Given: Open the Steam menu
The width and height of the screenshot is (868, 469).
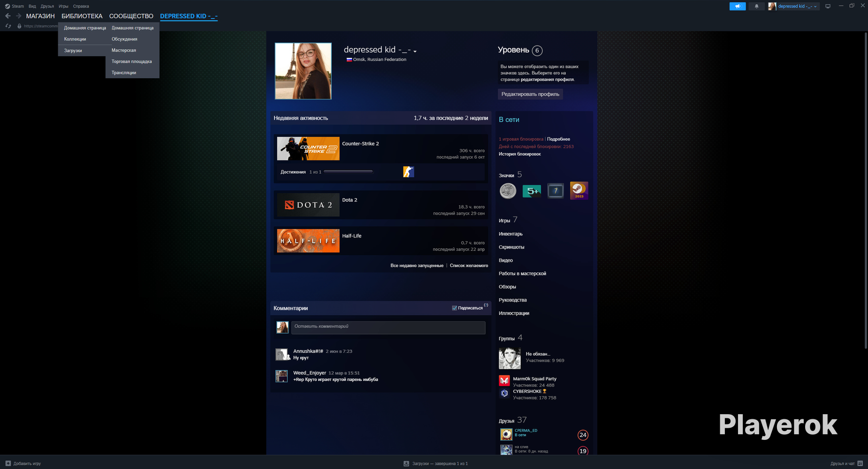Looking at the screenshot, I should 18,6.
